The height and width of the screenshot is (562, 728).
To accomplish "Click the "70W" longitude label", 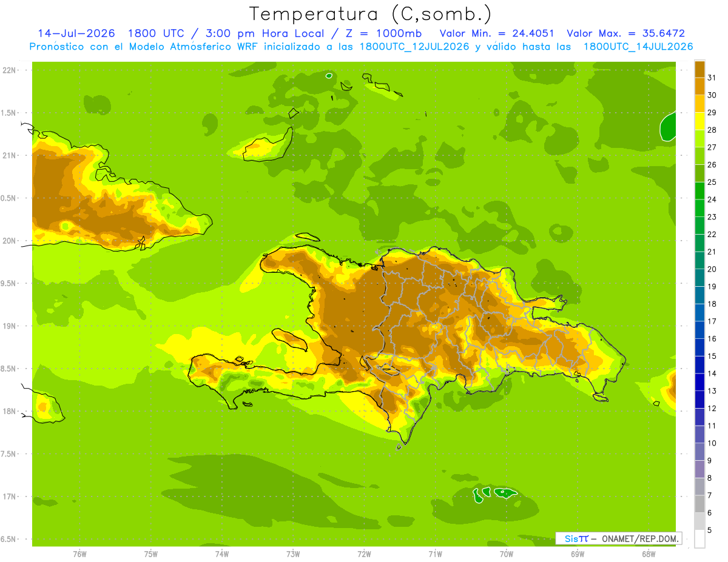I will click(x=506, y=554).
